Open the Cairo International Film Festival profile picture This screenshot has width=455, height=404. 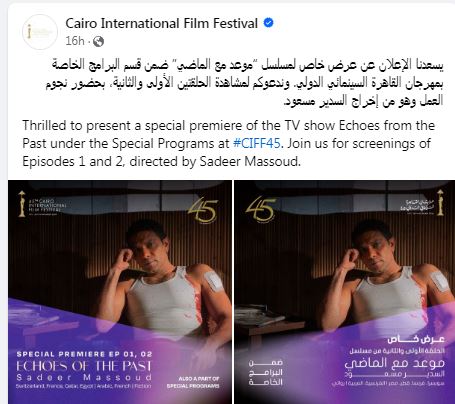tap(40, 32)
